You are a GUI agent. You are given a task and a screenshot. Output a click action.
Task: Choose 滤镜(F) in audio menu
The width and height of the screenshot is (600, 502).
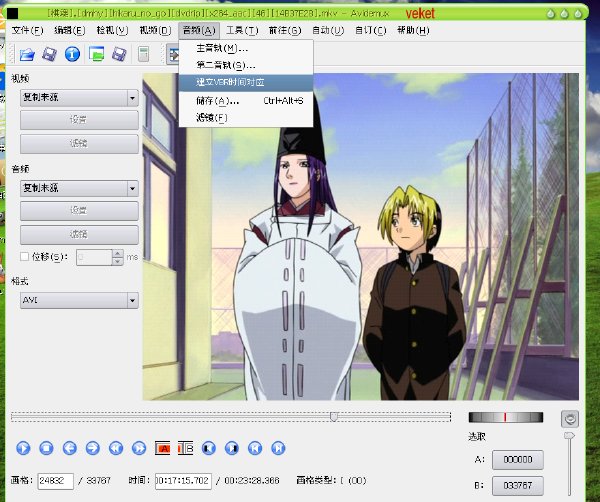tap(246, 118)
